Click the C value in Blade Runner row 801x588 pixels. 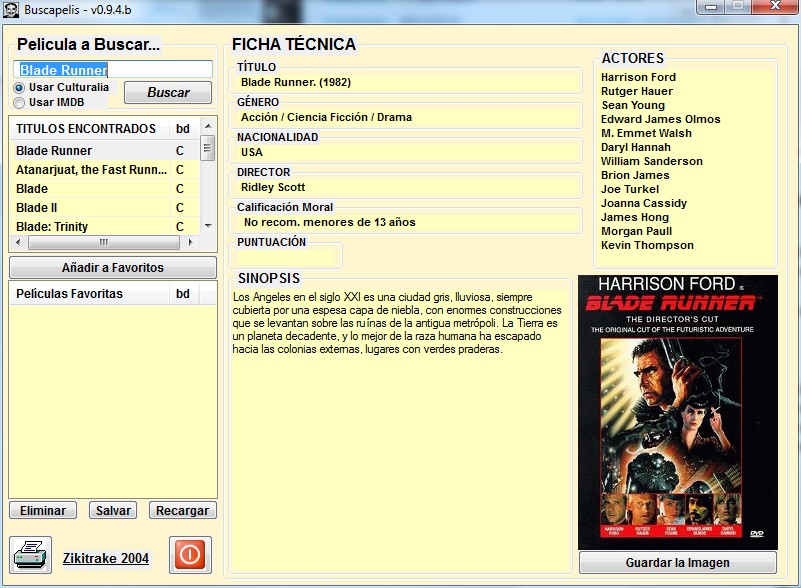coord(180,151)
